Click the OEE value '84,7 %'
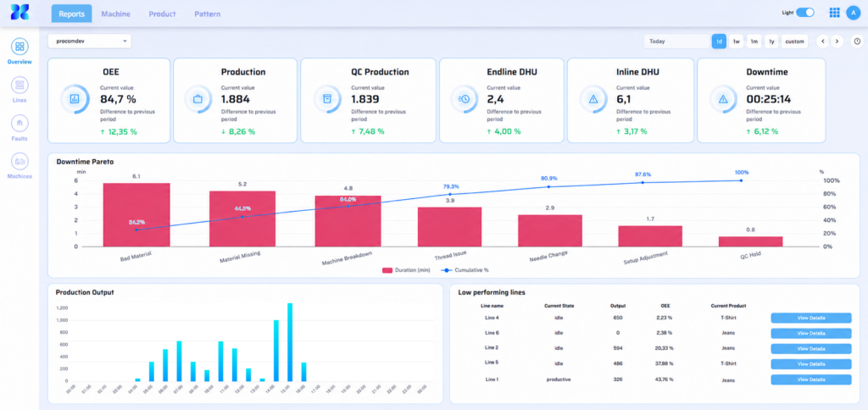This screenshot has width=868, height=410. (x=119, y=100)
